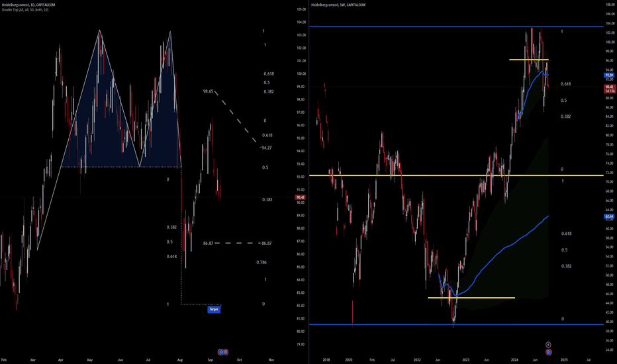Click the Aug label on daily time axis
The width and height of the screenshot is (617, 364).
tap(180, 359)
